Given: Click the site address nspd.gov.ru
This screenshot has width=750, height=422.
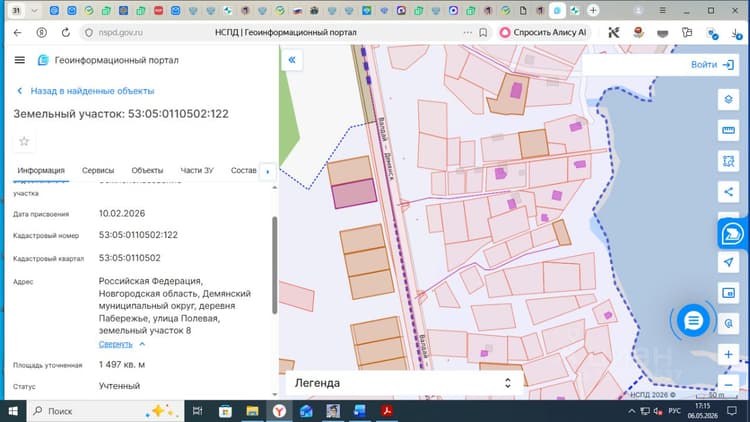Looking at the screenshot, I should [x=121, y=33].
